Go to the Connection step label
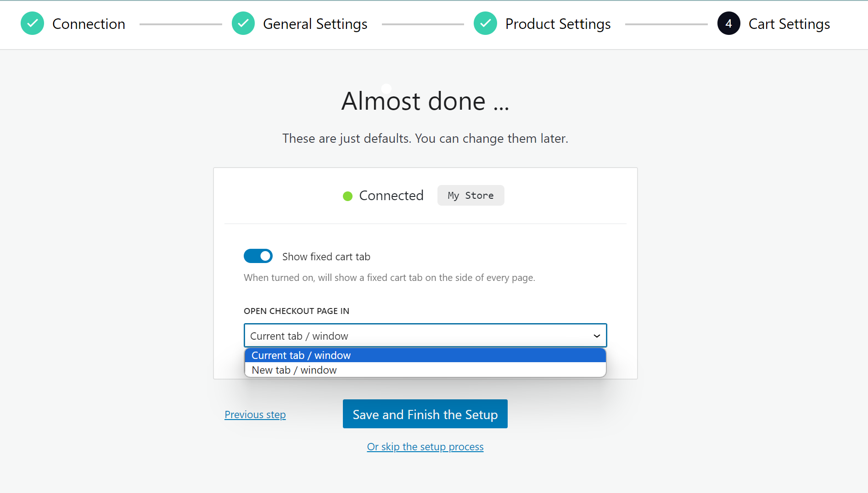868x493 pixels. tap(89, 24)
